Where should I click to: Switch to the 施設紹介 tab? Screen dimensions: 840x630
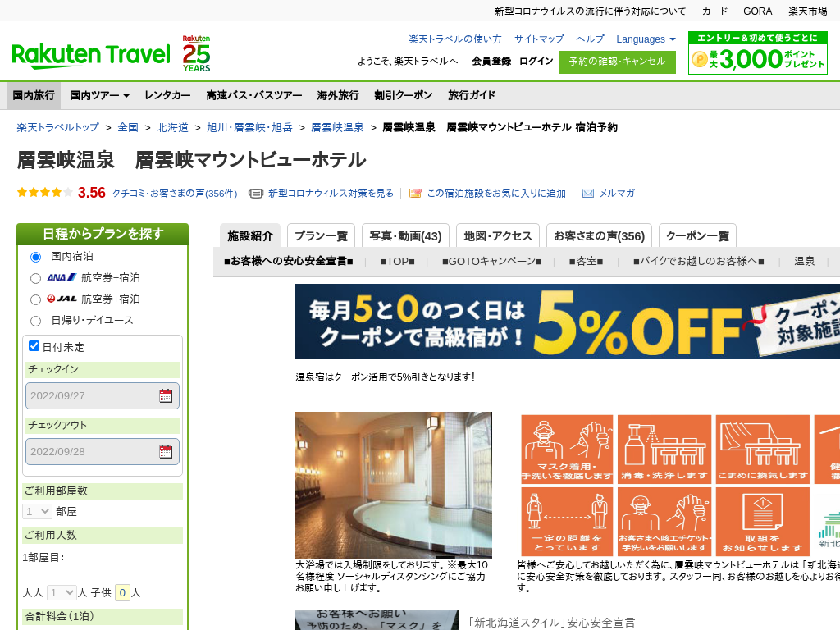(250, 235)
